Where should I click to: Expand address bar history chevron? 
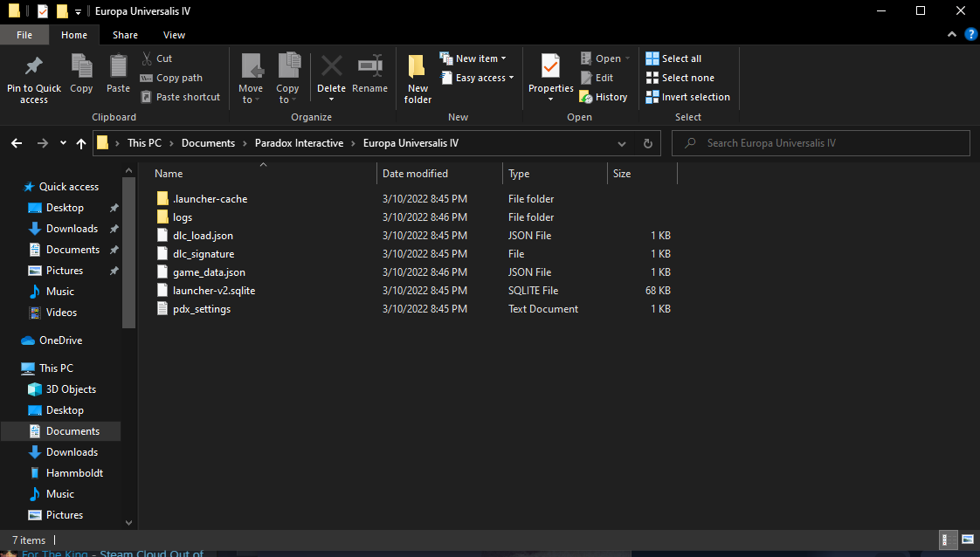pyautogui.click(x=621, y=144)
